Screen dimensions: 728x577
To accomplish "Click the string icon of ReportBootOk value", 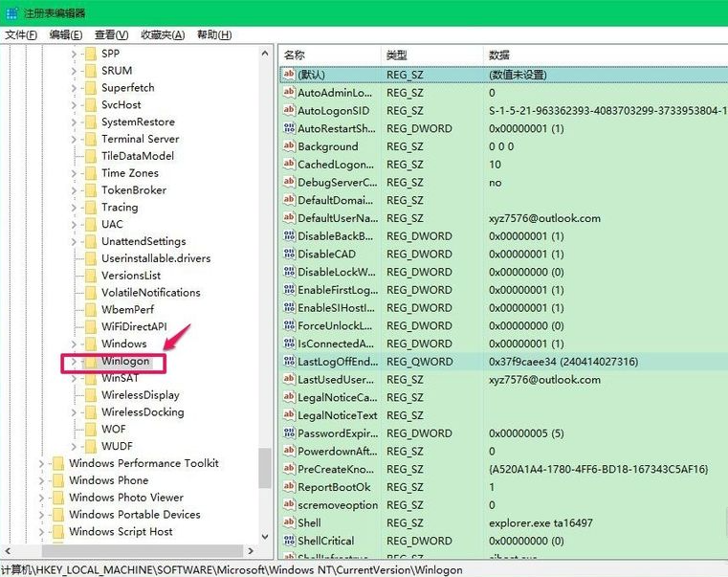I will (289, 486).
